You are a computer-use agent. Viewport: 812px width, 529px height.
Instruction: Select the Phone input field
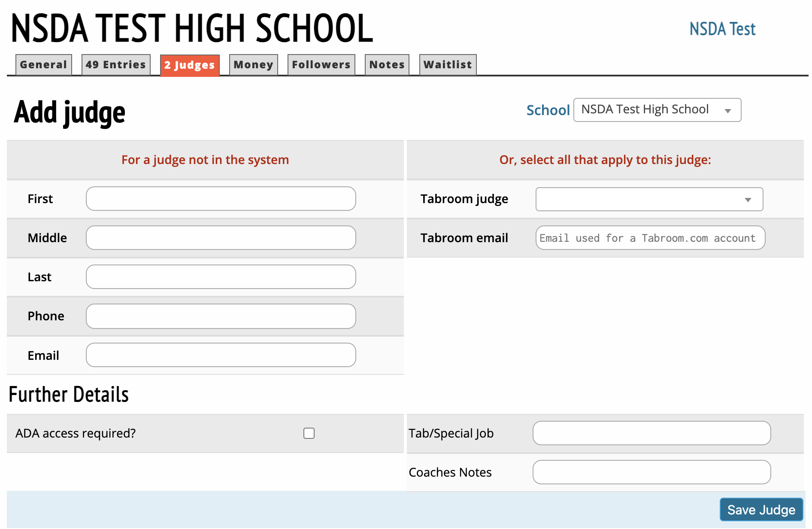pos(221,316)
